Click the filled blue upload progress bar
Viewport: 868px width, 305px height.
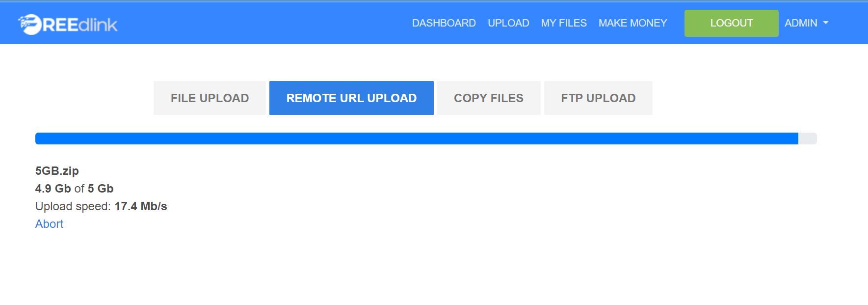(417, 139)
